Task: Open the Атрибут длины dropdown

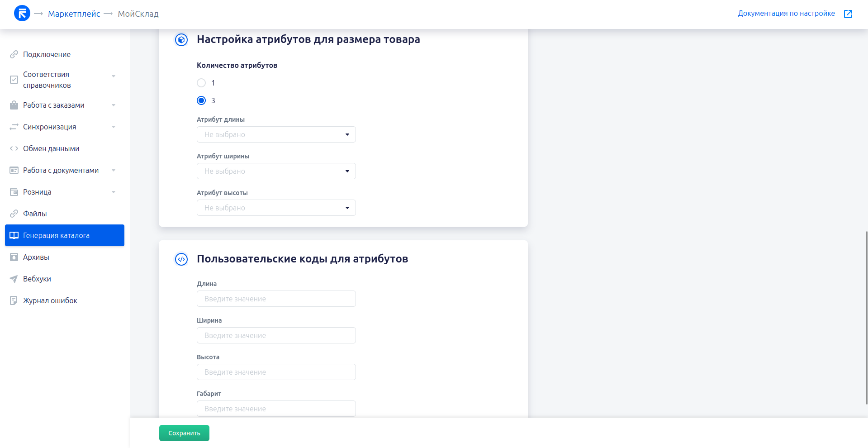Action: (x=276, y=134)
